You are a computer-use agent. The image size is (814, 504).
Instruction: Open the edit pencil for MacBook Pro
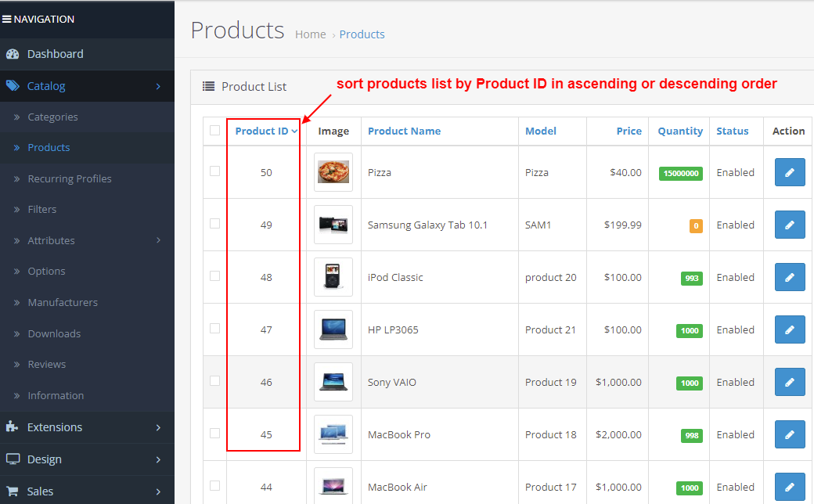[x=790, y=434]
